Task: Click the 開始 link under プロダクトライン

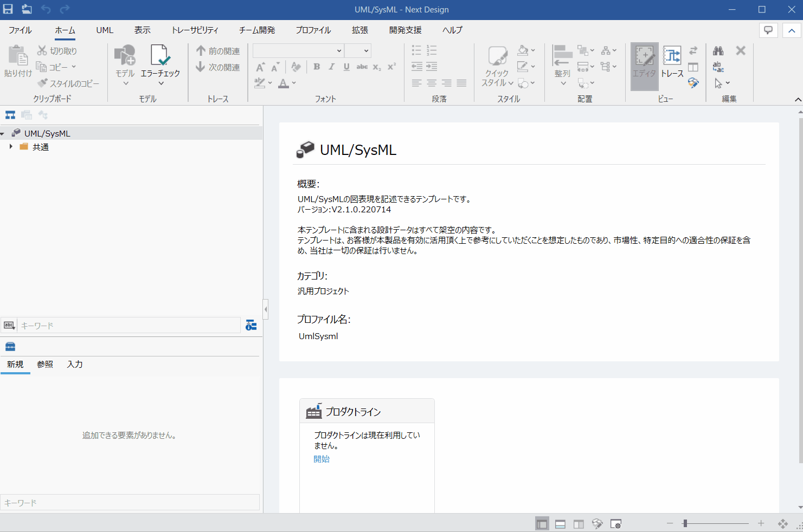Action: point(322,459)
